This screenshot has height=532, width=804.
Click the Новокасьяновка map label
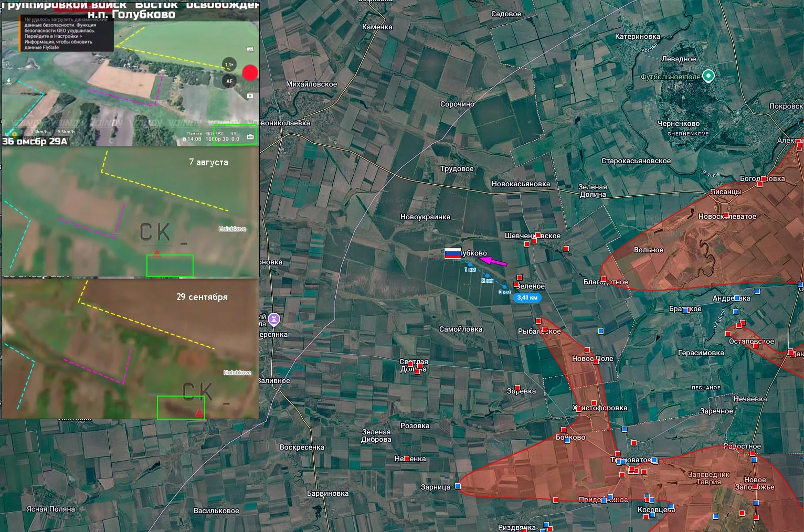(x=521, y=184)
